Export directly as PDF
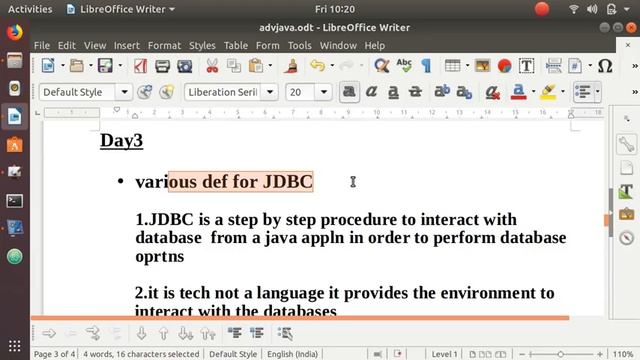This screenshot has width=640, height=360. tap(140, 65)
